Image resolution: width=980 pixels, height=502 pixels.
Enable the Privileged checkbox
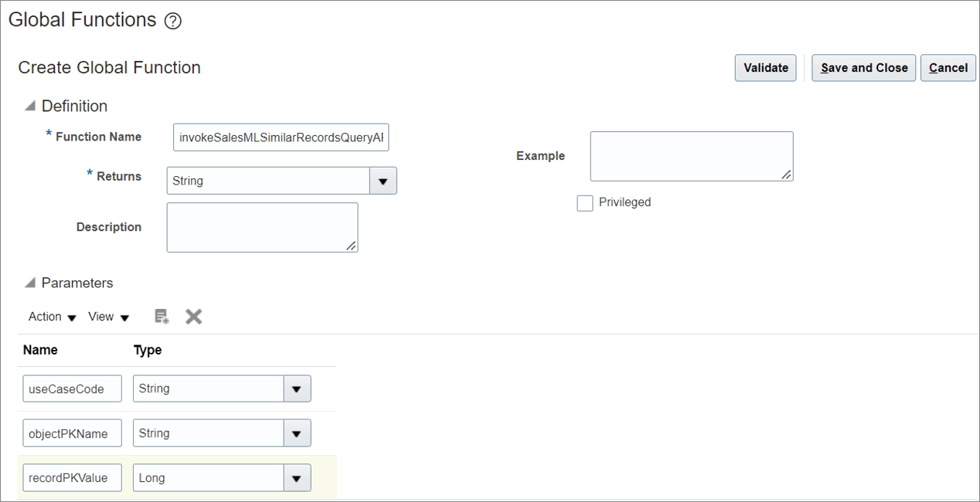click(585, 202)
